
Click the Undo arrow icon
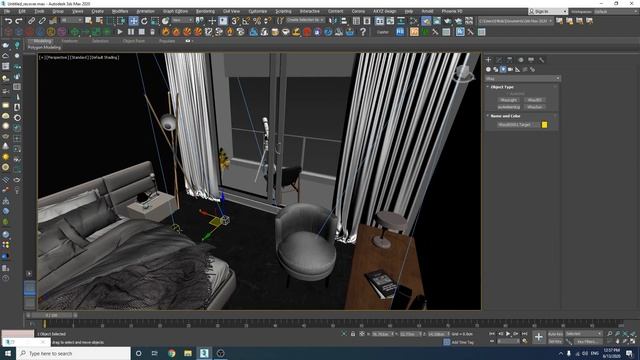pos(9,20)
